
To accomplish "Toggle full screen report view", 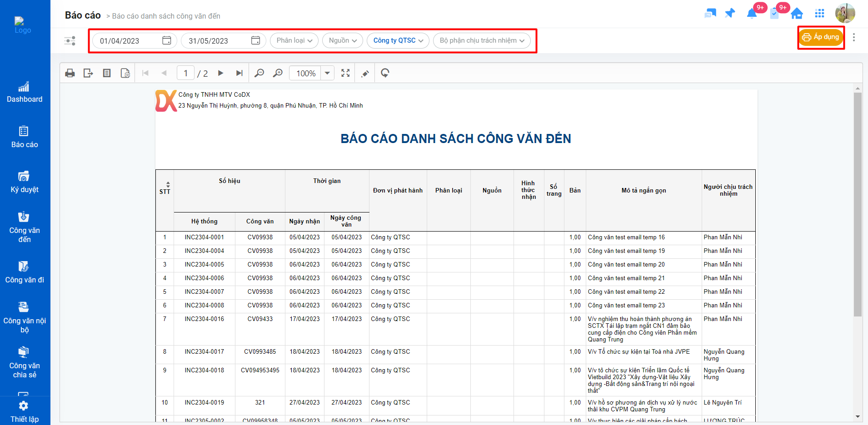I will (x=345, y=73).
